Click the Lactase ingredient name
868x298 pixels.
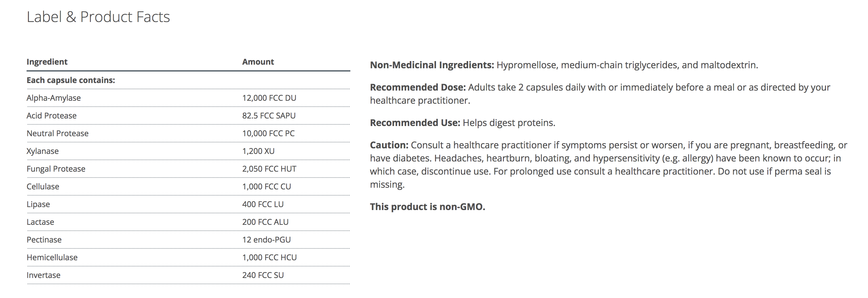click(x=40, y=222)
